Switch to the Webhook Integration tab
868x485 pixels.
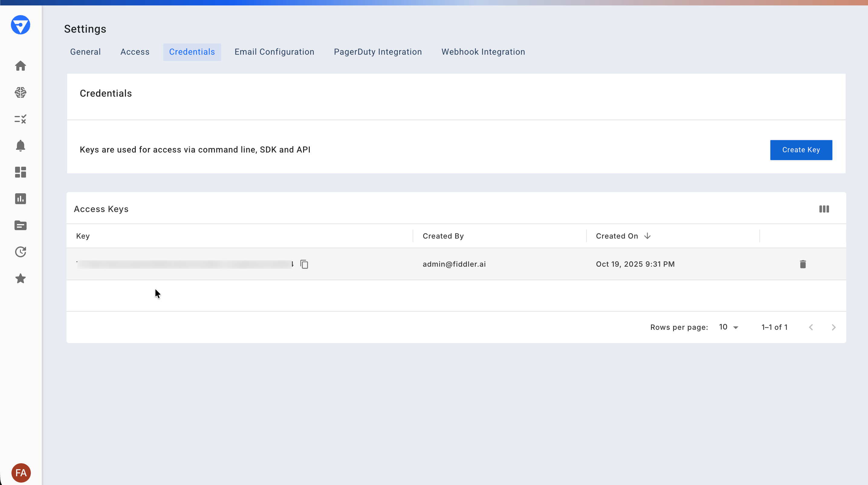tap(483, 52)
